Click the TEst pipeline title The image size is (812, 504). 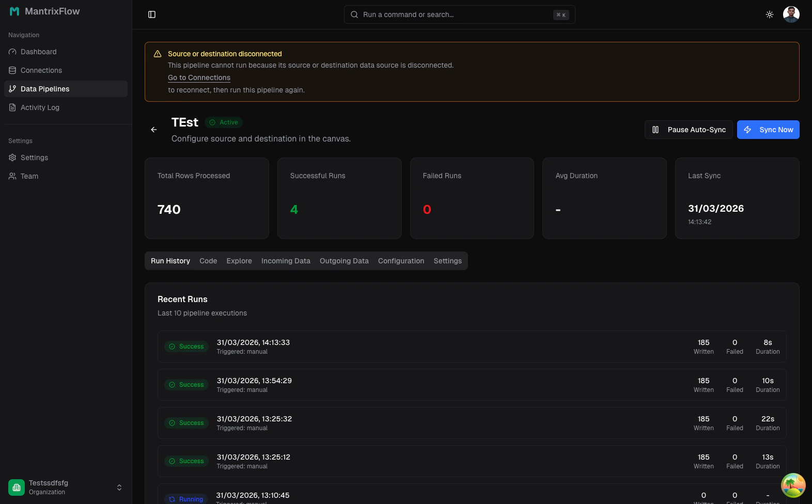(185, 122)
